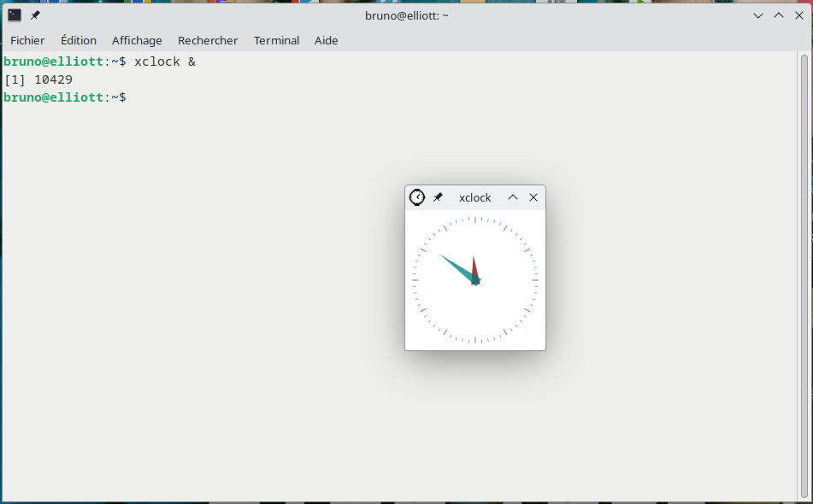Click the "xclock &" command text
Image resolution: width=813 pixels, height=504 pixels.
[x=165, y=62]
